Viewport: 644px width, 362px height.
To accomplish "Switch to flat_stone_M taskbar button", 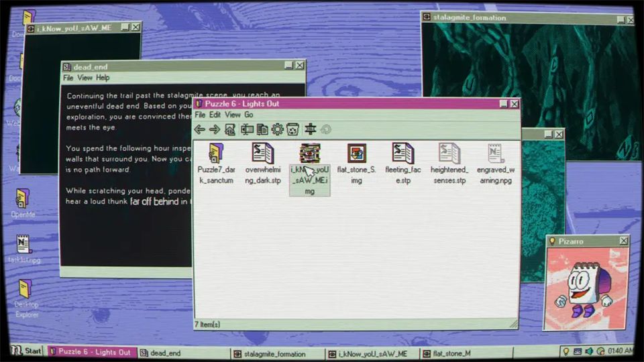I will 466,353.
